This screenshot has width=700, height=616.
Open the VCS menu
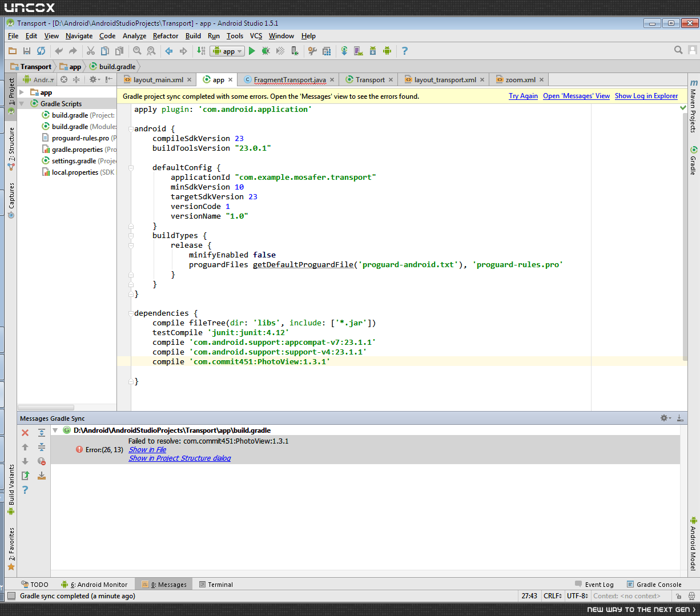(256, 36)
